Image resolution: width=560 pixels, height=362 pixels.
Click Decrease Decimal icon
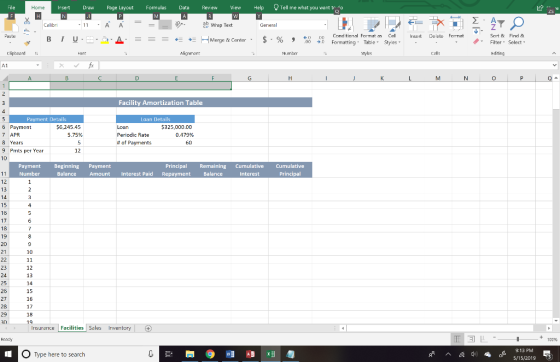[x=321, y=40]
